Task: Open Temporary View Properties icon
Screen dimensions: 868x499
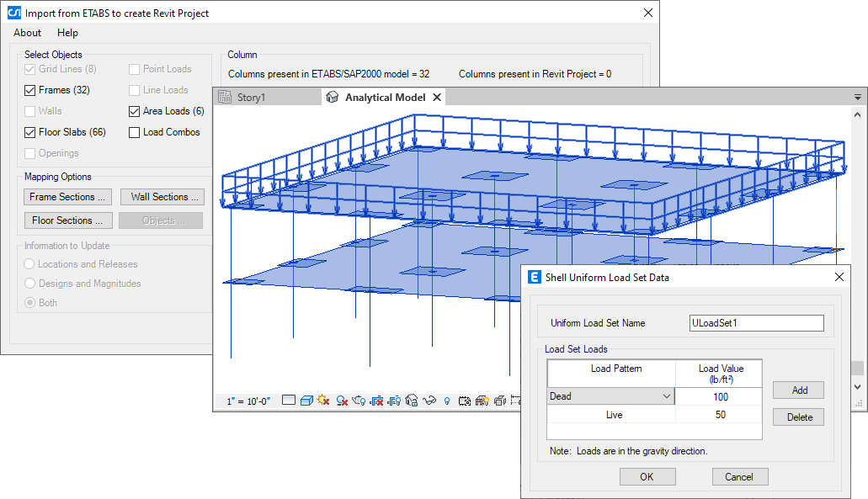Action: tap(465, 401)
